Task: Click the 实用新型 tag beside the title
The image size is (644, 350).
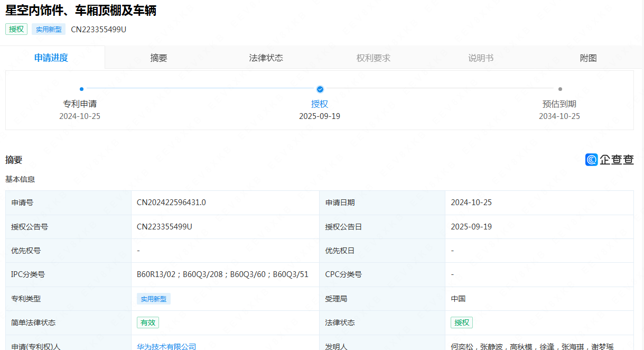Action: pos(49,29)
